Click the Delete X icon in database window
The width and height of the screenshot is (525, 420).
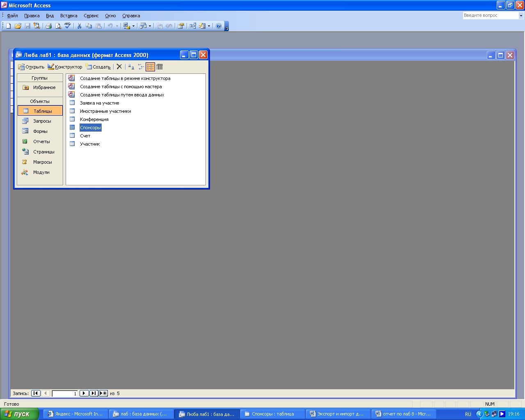click(x=119, y=66)
